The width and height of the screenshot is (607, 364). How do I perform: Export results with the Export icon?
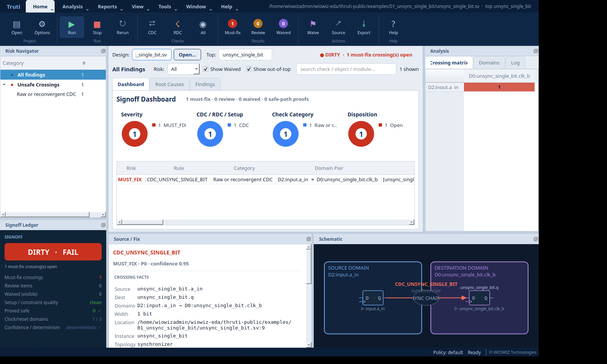point(364,27)
